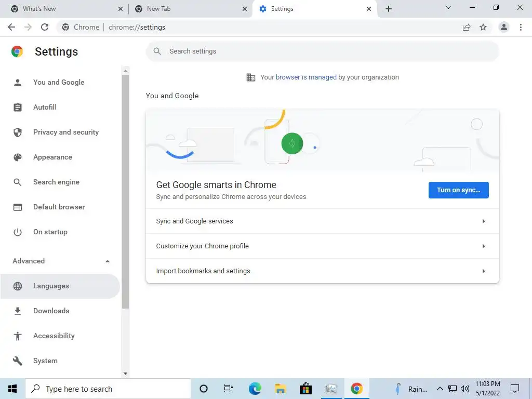
Task: Click the sidebar scroll down arrow
Action: coord(125,374)
